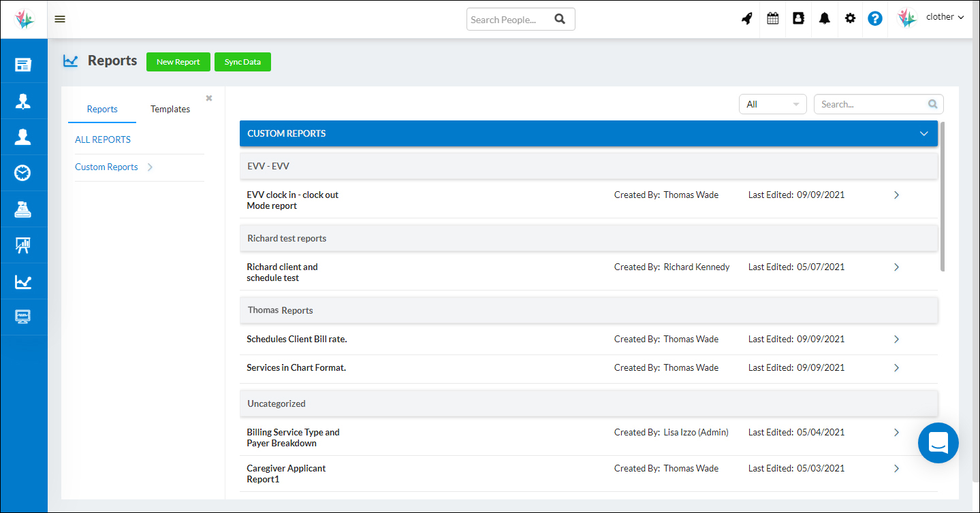The height and width of the screenshot is (513, 980).
Task: Open the All filter dropdown
Action: [772, 103]
